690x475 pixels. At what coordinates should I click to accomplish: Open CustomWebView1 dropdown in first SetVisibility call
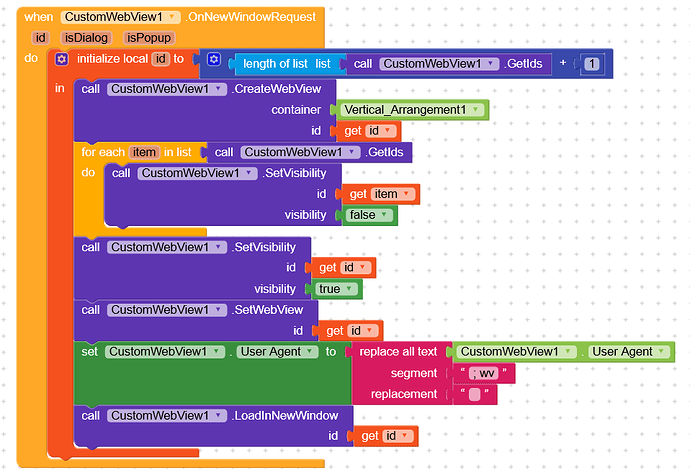197,173
